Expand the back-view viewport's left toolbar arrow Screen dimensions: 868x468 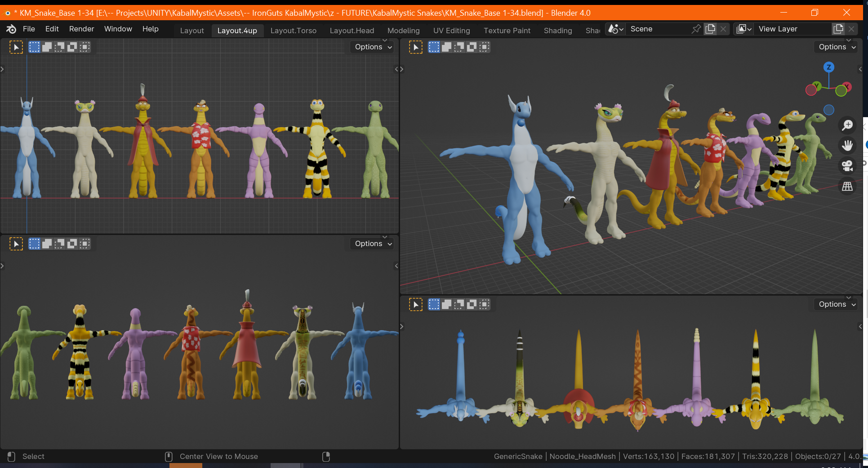(x=2, y=266)
